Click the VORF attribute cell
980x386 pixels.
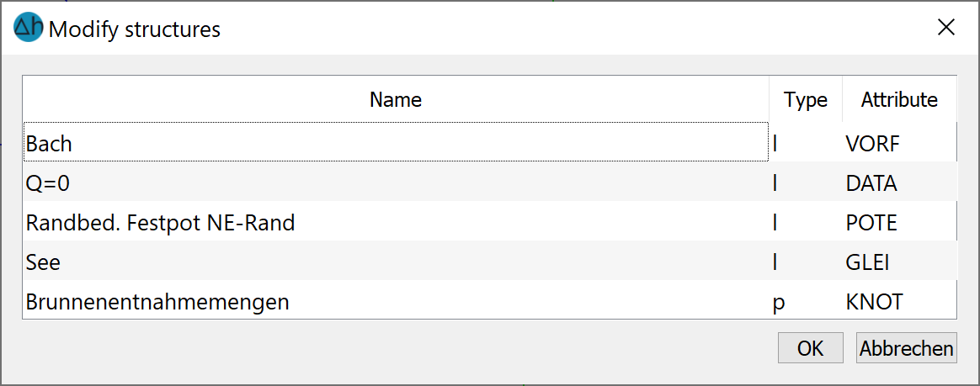point(899,142)
